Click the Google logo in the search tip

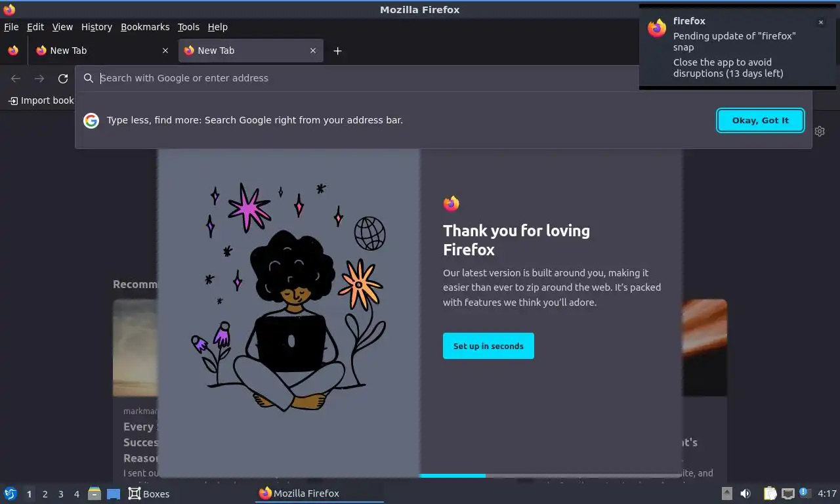tap(91, 120)
